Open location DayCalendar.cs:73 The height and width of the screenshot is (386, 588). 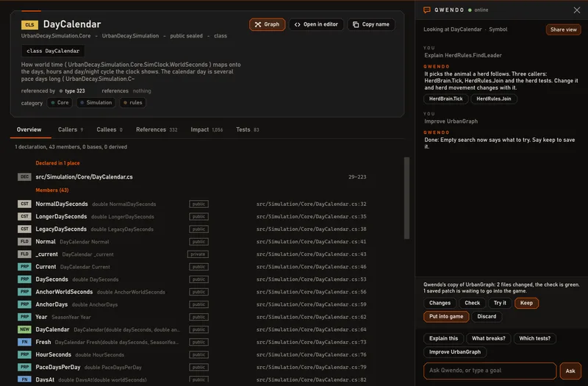[311, 342]
